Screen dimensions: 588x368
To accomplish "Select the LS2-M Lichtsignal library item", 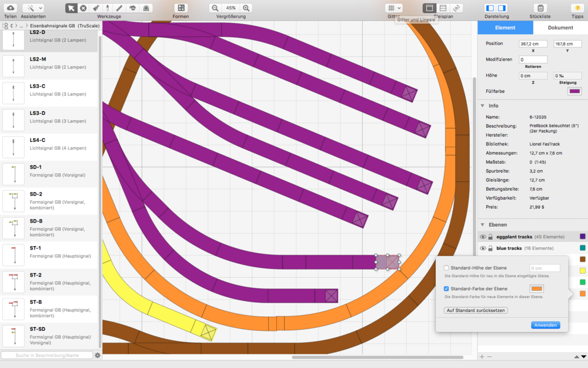I will point(49,66).
